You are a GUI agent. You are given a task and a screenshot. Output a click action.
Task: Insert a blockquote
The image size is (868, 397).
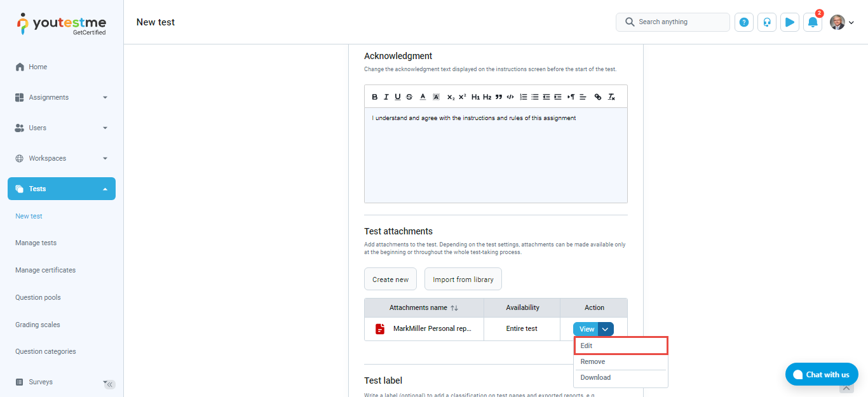pos(499,97)
